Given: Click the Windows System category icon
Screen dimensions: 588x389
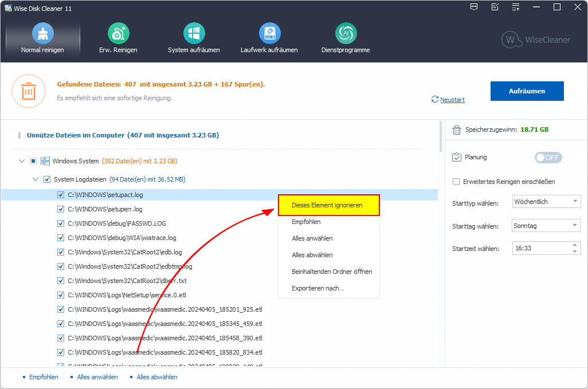Looking at the screenshot, I should 45,161.
